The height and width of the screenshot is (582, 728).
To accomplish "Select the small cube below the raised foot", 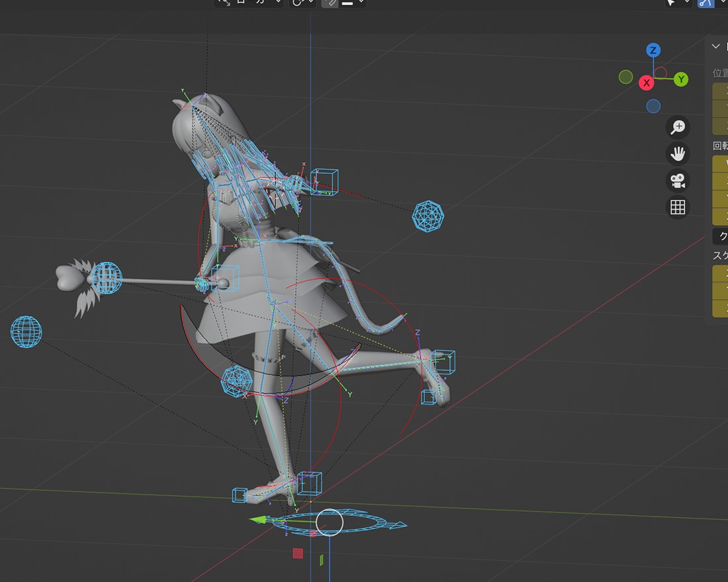I will pyautogui.click(x=428, y=397).
